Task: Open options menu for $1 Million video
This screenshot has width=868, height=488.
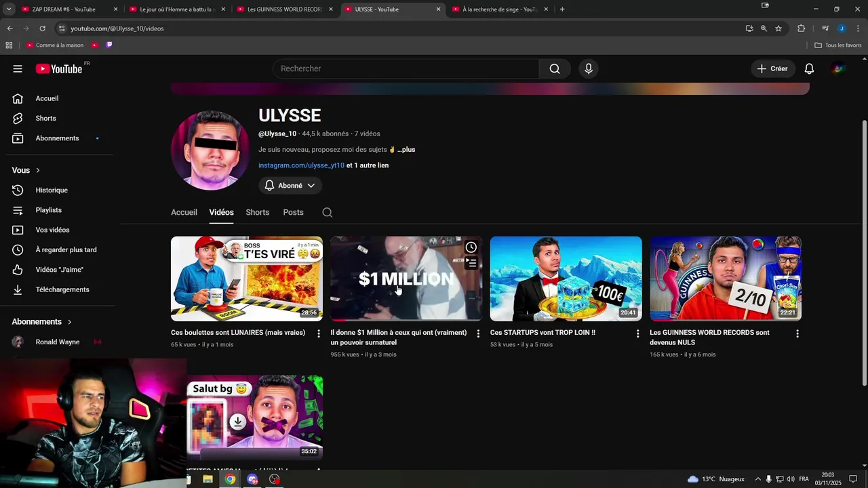Action: (x=478, y=333)
